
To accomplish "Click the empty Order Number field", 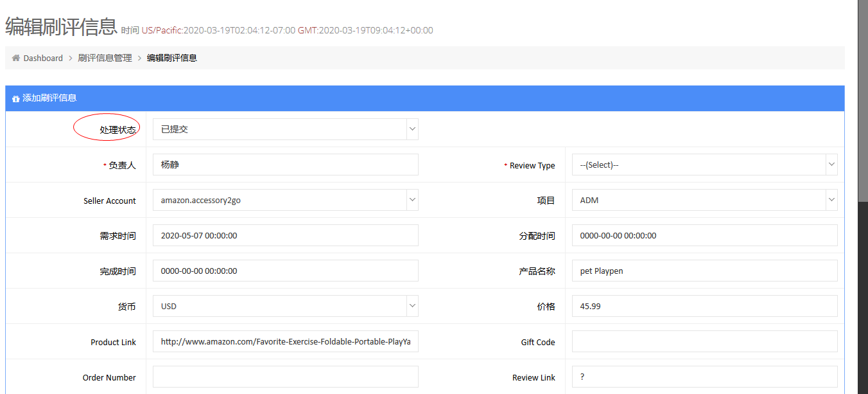I will click(286, 377).
